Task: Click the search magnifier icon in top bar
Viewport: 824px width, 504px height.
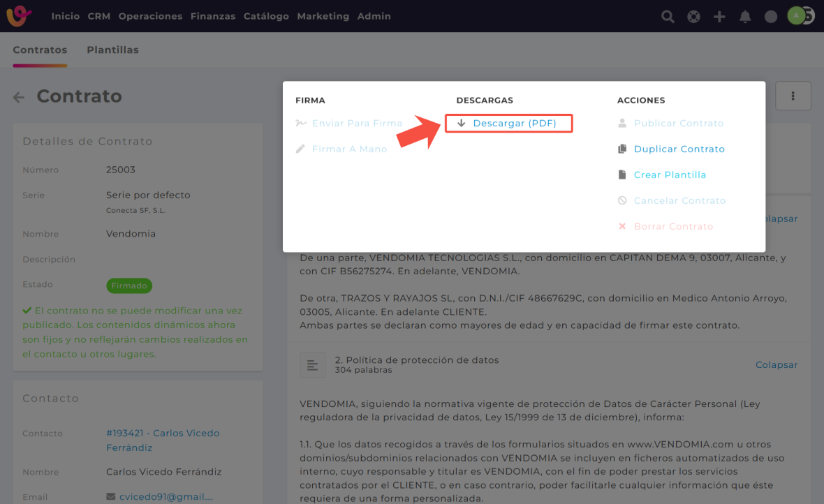Action: pos(668,17)
